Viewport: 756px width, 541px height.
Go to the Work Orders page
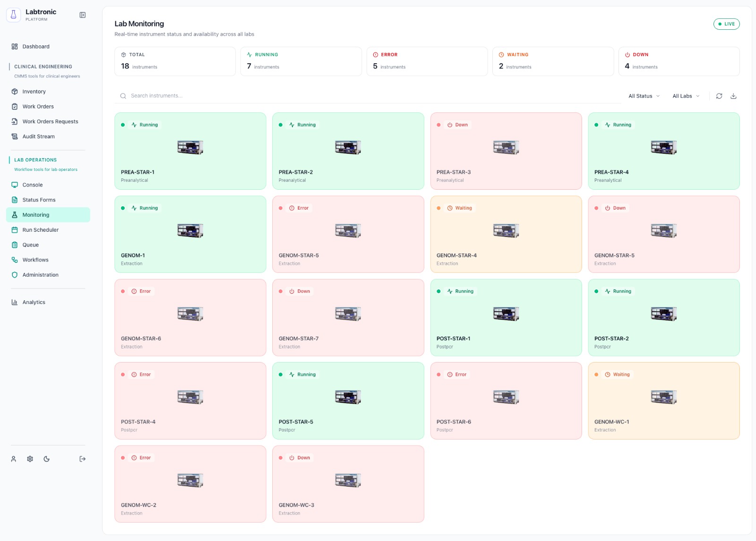[x=38, y=107]
